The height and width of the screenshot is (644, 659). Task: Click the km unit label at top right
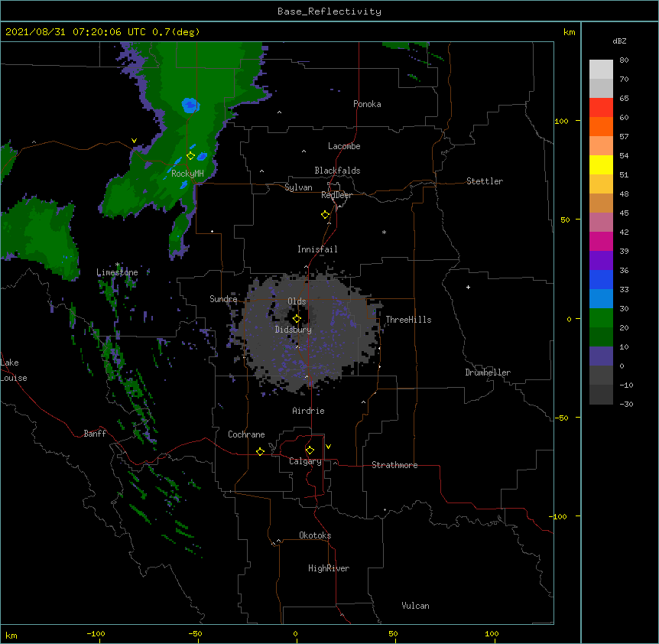tap(569, 32)
